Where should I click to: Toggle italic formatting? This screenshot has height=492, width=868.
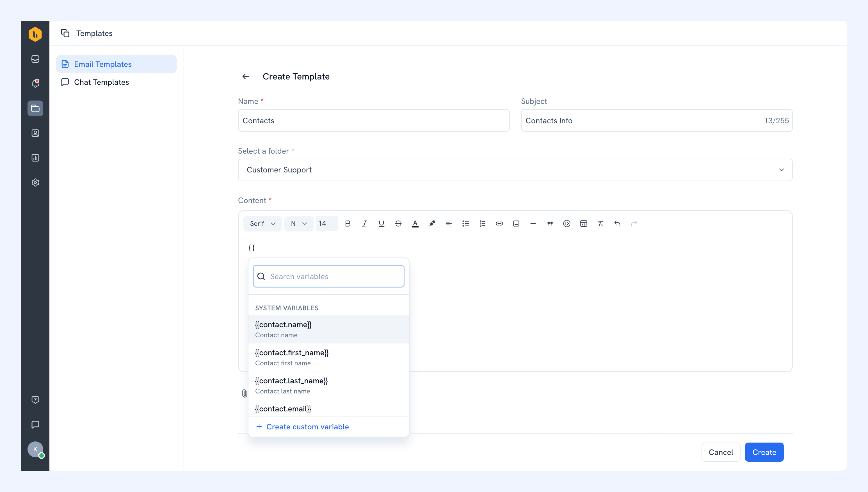point(364,223)
